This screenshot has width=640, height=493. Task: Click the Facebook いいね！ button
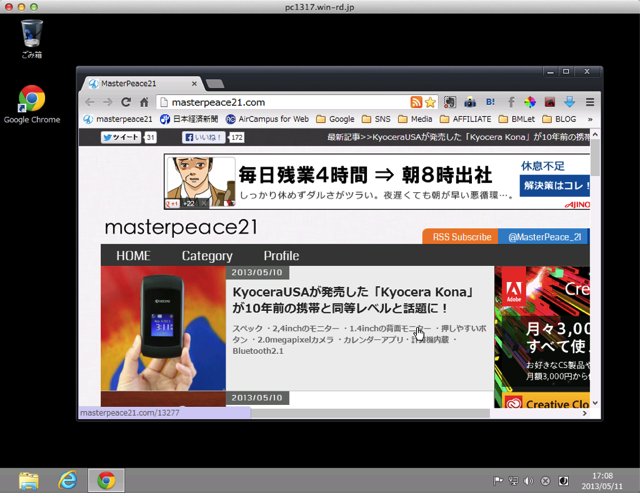(204, 137)
